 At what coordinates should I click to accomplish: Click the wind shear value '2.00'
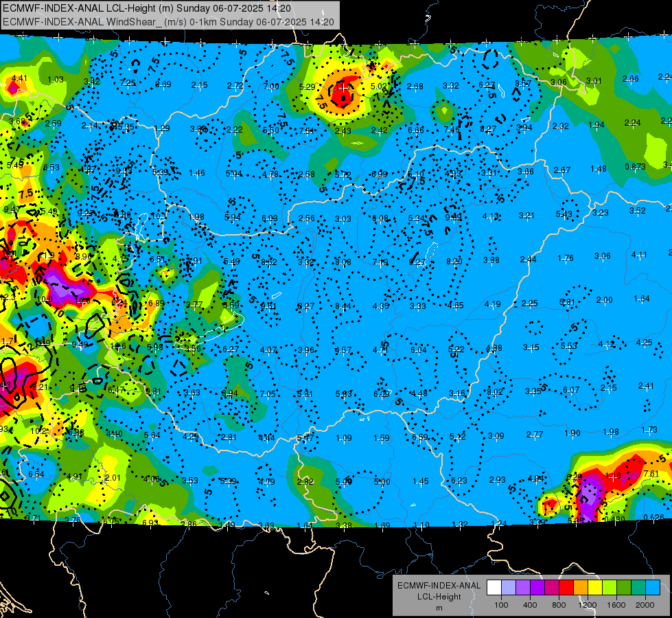(x=604, y=300)
